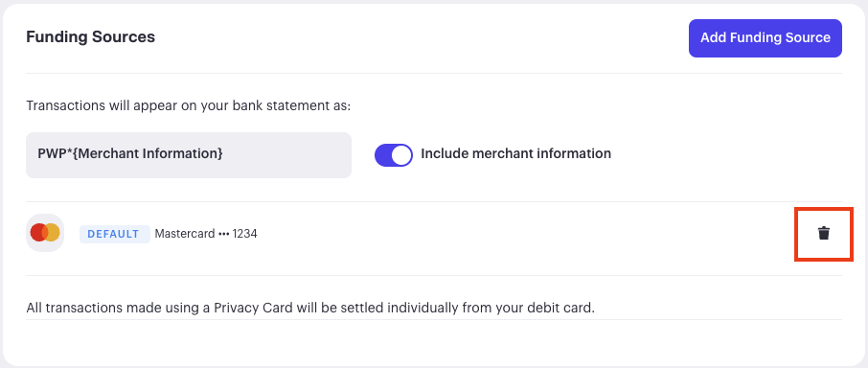Screen dimensions: 868x368
Task: Click the white knob of the merchant toggle
Action: pyautogui.click(x=401, y=155)
